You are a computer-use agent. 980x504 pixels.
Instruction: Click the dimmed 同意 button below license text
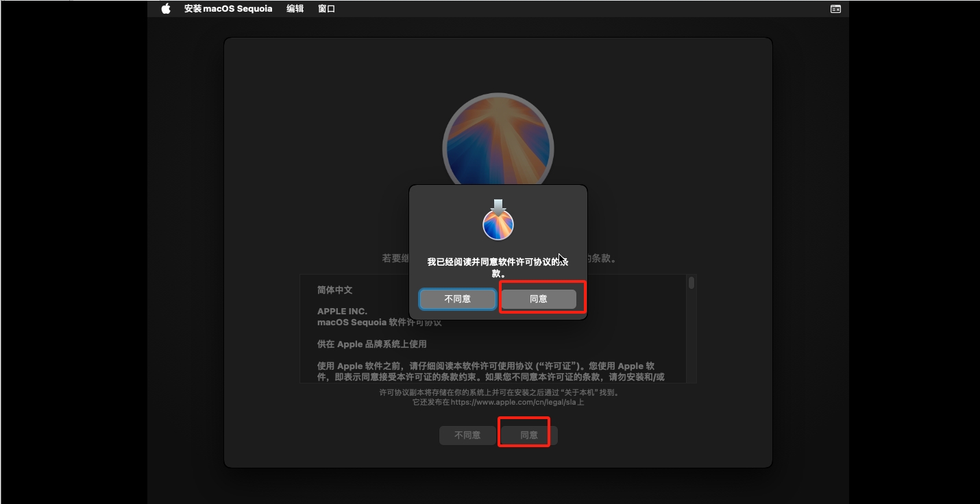pyautogui.click(x=529, y=435)
